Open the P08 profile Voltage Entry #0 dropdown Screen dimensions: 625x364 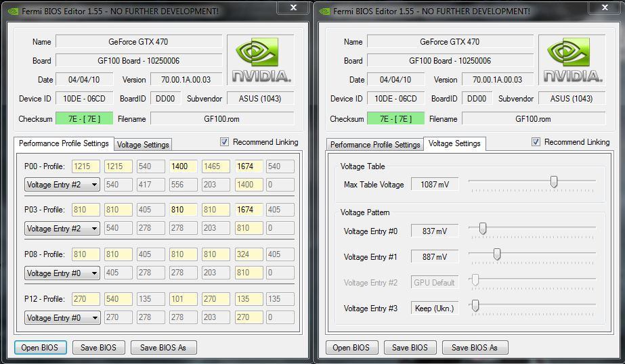62,273
